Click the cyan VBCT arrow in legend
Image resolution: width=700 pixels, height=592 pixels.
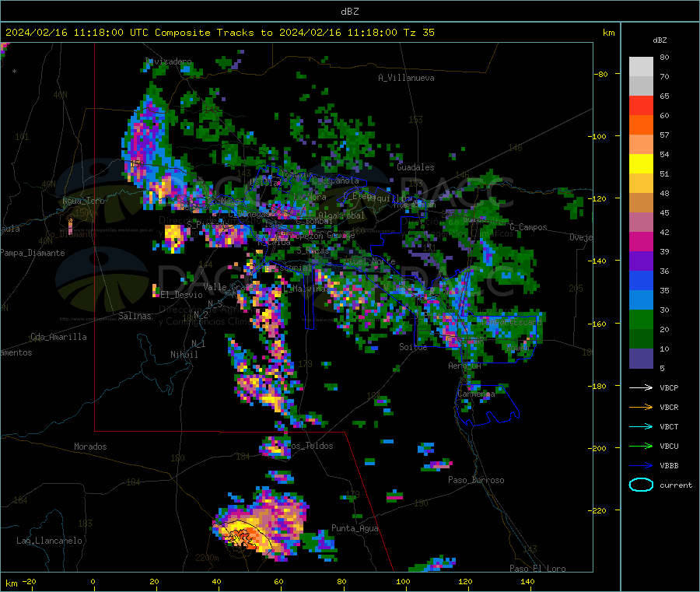pos(641,426)
